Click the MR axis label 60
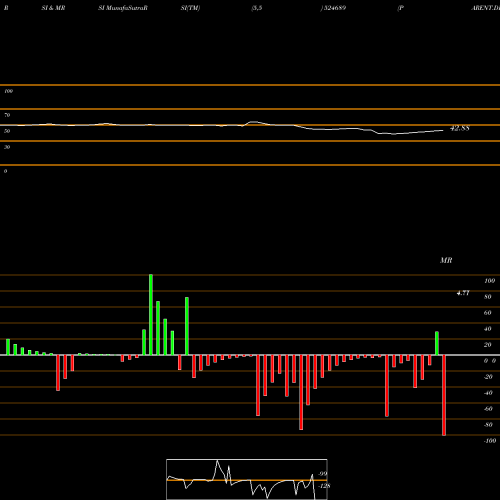 tap(488, 313)
